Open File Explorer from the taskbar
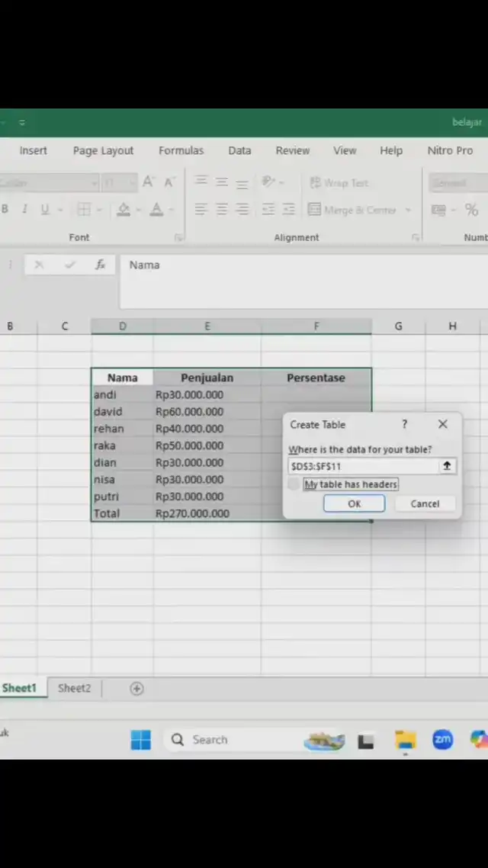This screenshot has width=488, height=868. coord(405,740)
